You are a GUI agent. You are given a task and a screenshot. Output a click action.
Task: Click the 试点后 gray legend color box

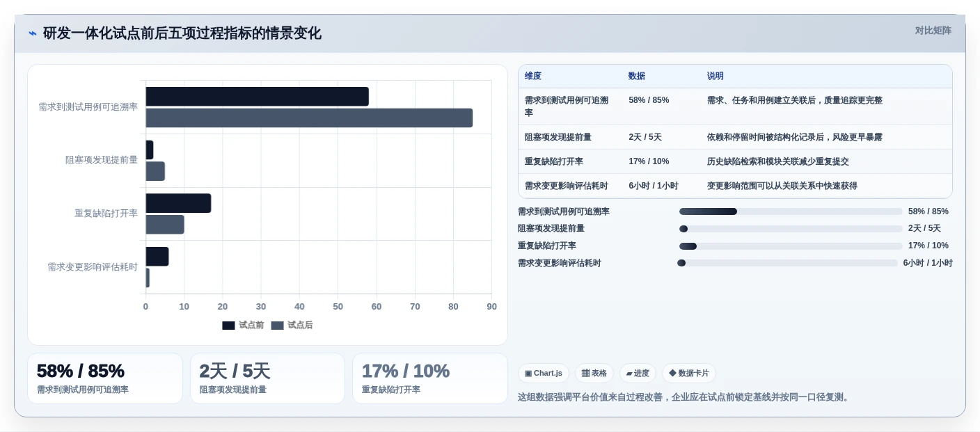(x=277, y=326)
